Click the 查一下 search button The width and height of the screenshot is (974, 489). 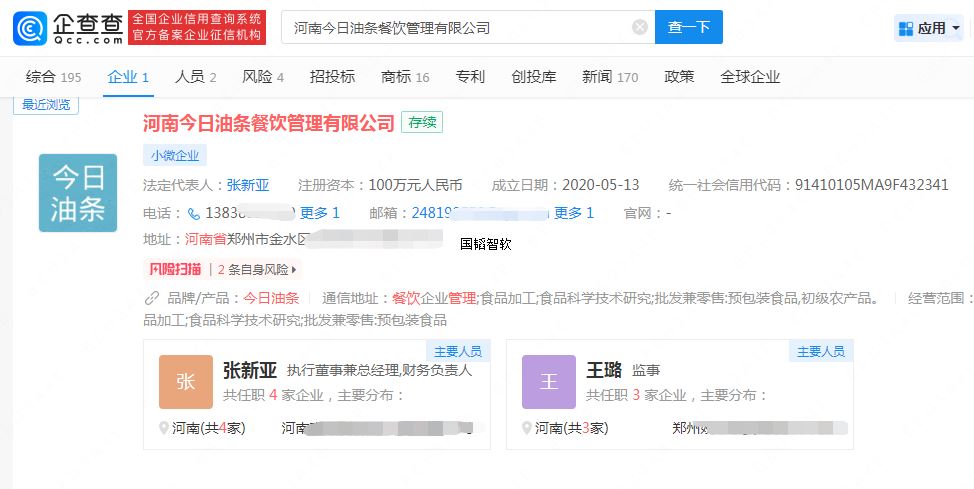(x=689, y=27)
